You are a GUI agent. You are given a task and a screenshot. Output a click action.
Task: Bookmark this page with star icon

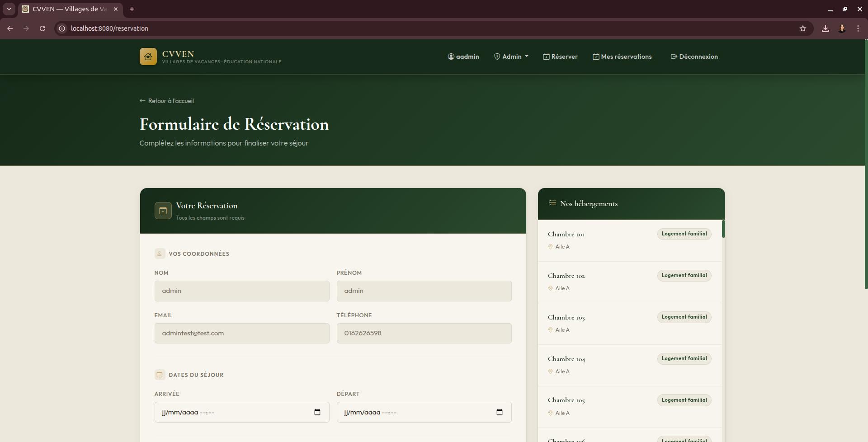pyautogui.click(x=802, y=28)
